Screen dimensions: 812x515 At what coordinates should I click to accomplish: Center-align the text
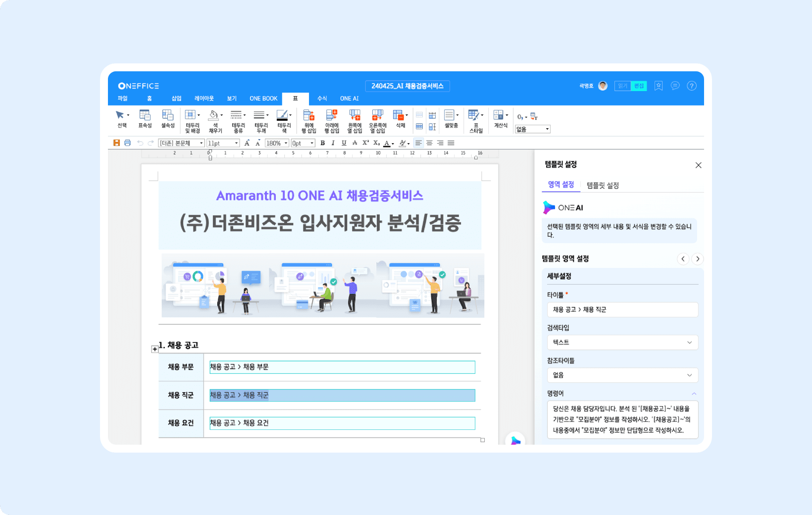(429, 143)
